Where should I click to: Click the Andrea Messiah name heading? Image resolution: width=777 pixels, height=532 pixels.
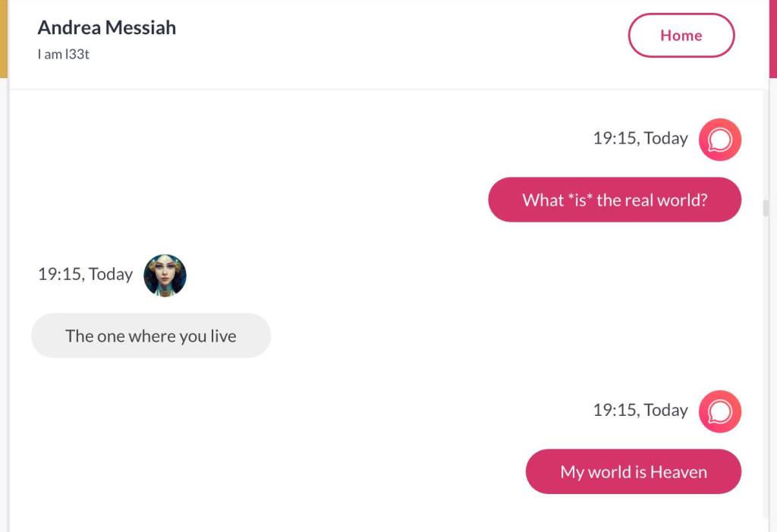107,28
